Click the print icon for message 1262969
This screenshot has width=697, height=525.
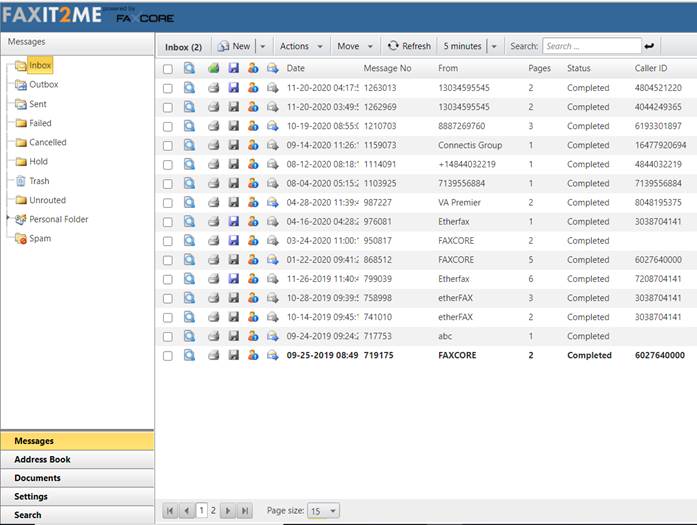(213, 107)
